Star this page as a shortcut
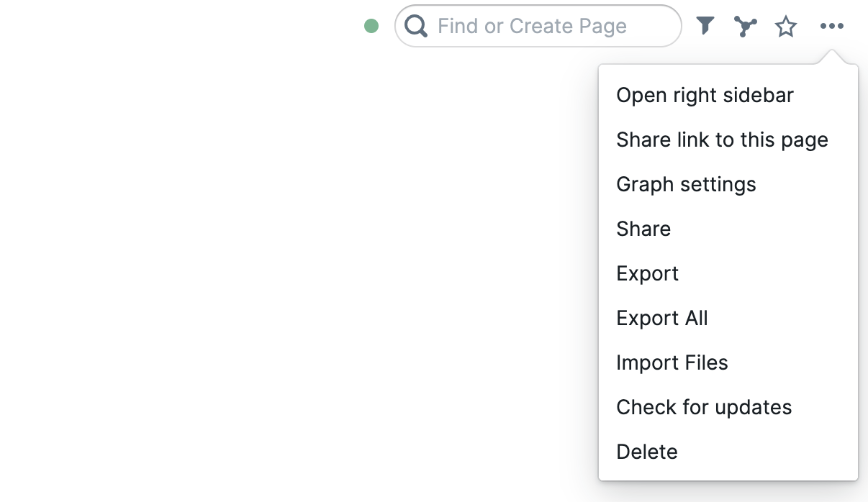Screen dimensions: 868x502 (786, 27)
